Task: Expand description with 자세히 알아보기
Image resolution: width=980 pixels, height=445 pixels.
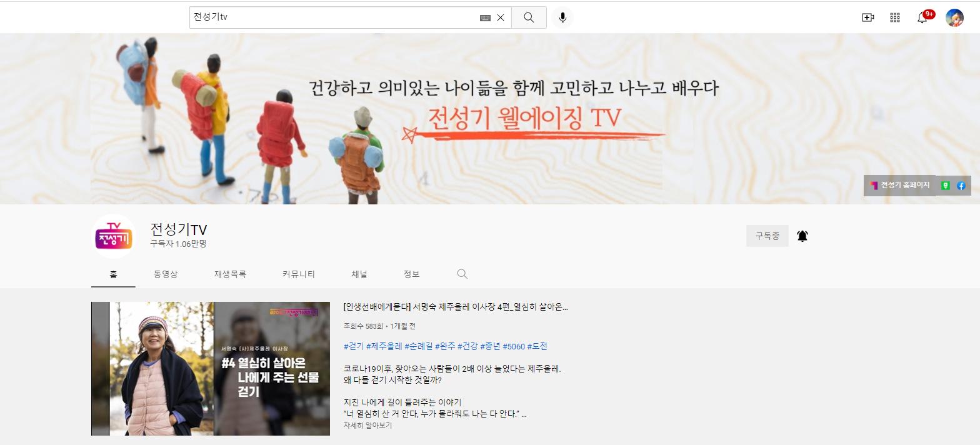Action: pyautogui.click(x=367, y=425)
